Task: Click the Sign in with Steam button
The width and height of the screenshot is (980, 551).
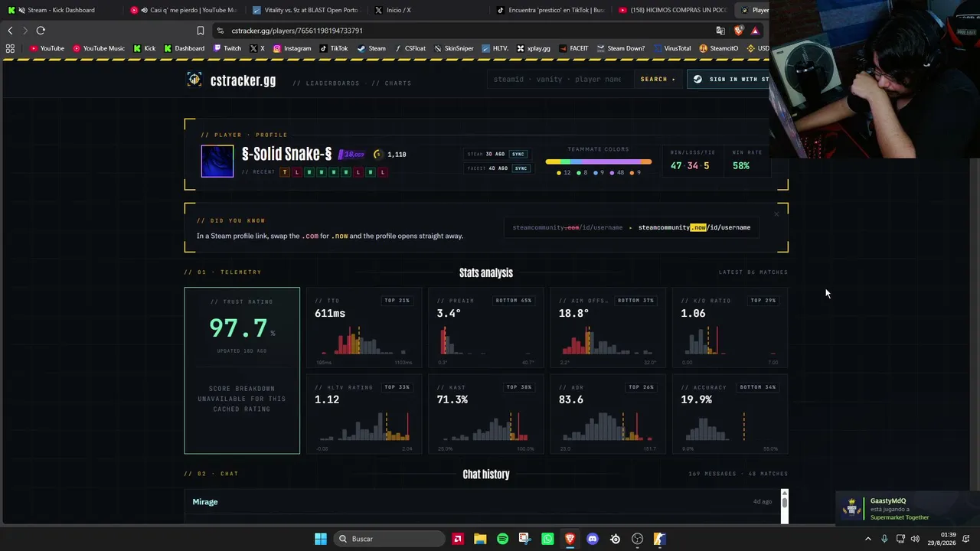Action: 728,79
